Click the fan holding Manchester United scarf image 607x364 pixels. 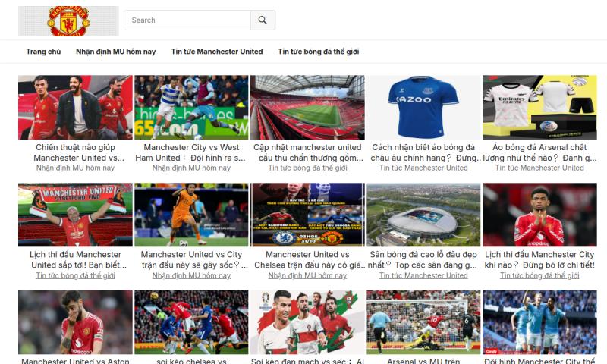[75, 215]
